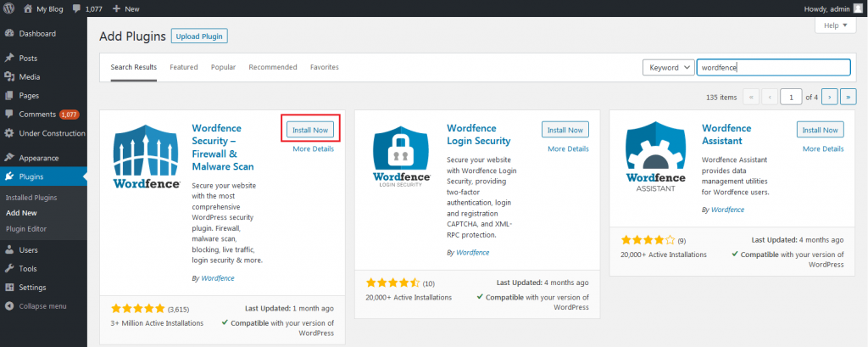Click Wordfence author link under Wordfence Security
This screenshot has width=868, height=347.
tap(218, 278)
